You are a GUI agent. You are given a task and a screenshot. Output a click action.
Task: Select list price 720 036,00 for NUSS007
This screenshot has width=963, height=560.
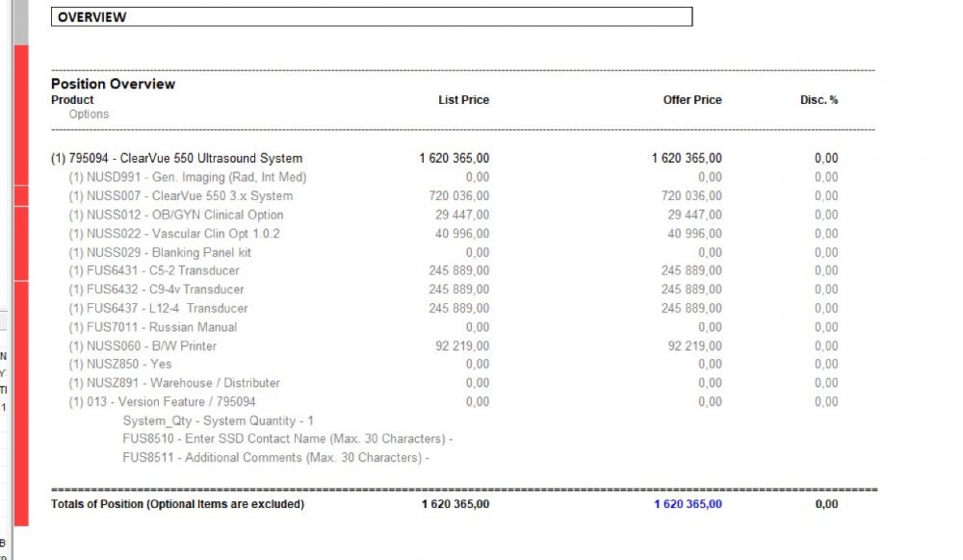coord(458,196)
